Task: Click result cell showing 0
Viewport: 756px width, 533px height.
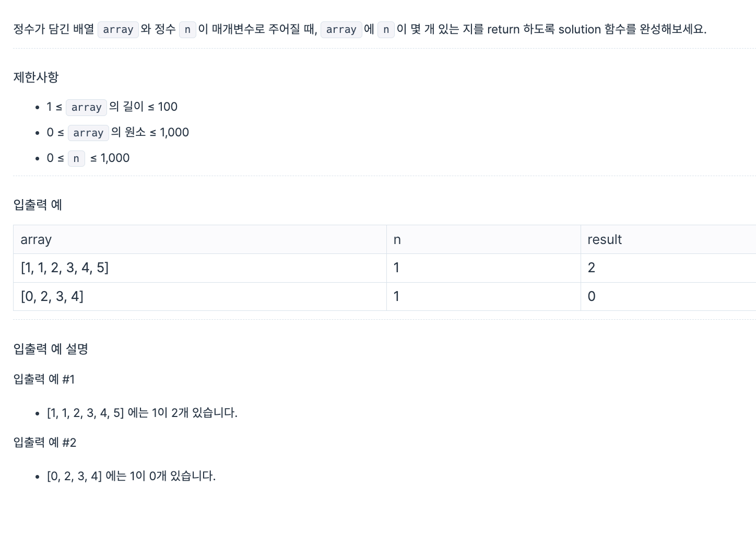Action: point(668,296)
